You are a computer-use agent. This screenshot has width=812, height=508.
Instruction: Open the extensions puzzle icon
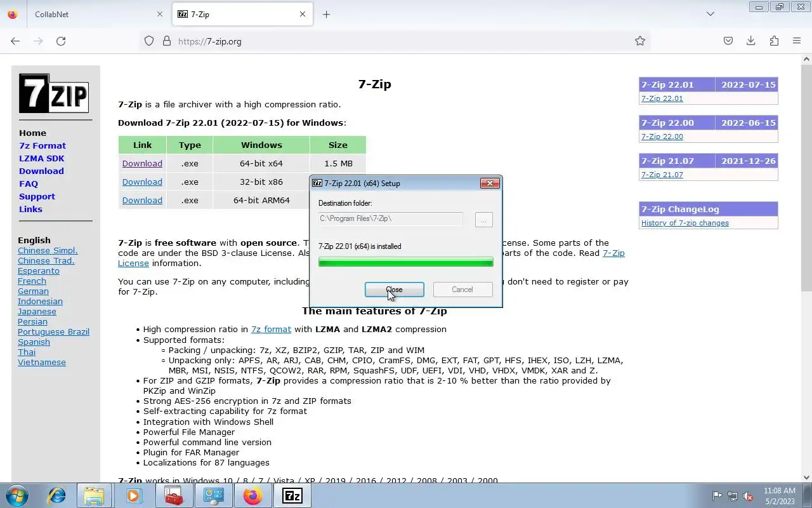coord(774,41)
